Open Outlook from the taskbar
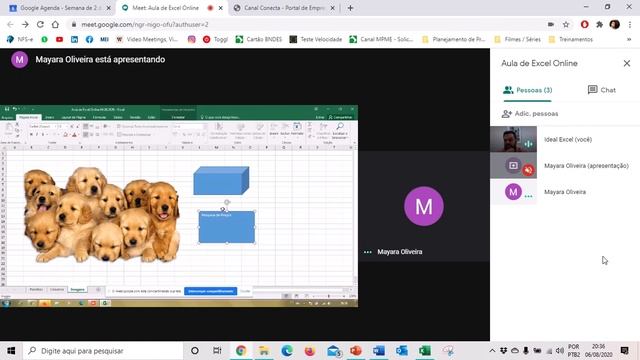 click(x=402, y=351)
